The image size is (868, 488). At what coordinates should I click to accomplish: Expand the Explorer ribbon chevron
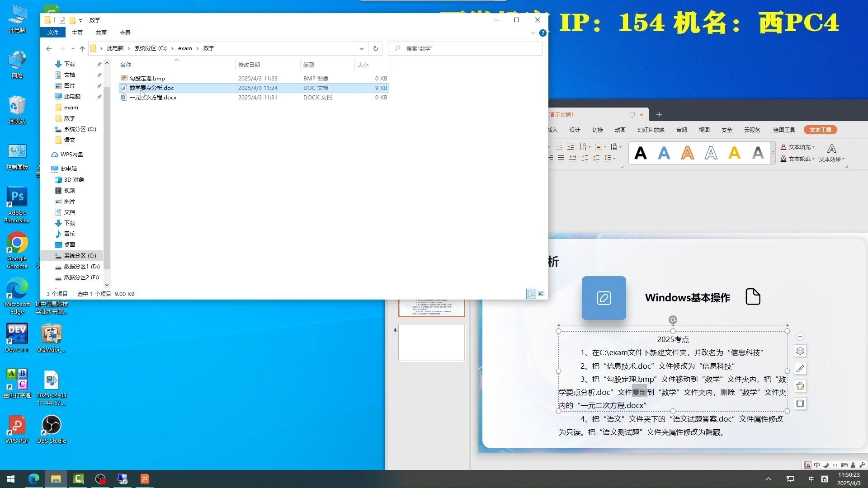coord(533,33)
